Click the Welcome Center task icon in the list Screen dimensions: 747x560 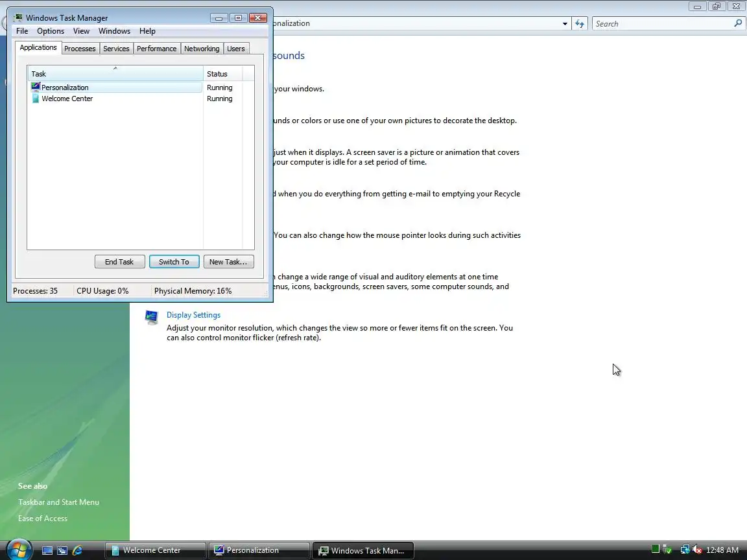[35, 98]
